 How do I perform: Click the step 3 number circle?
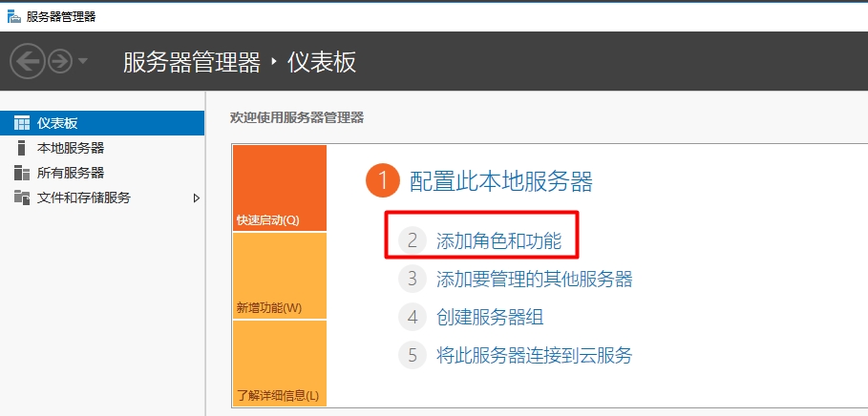tap(413, 279)
